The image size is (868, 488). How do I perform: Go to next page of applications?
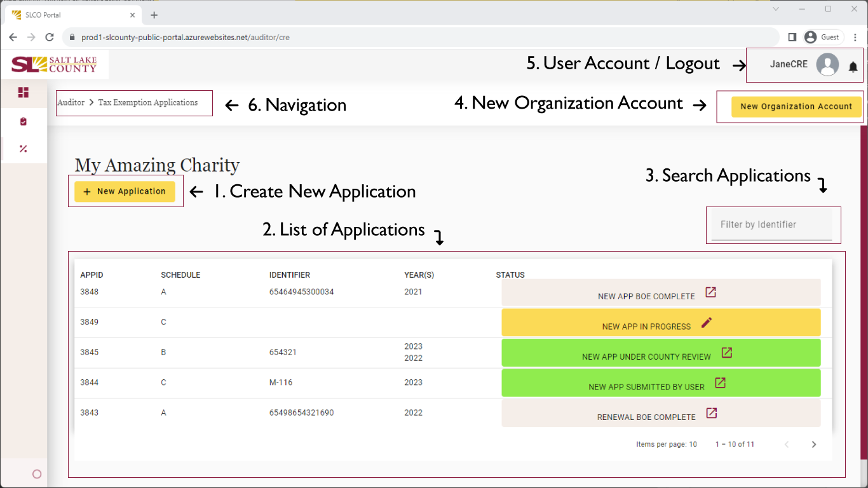click(814, 444)
